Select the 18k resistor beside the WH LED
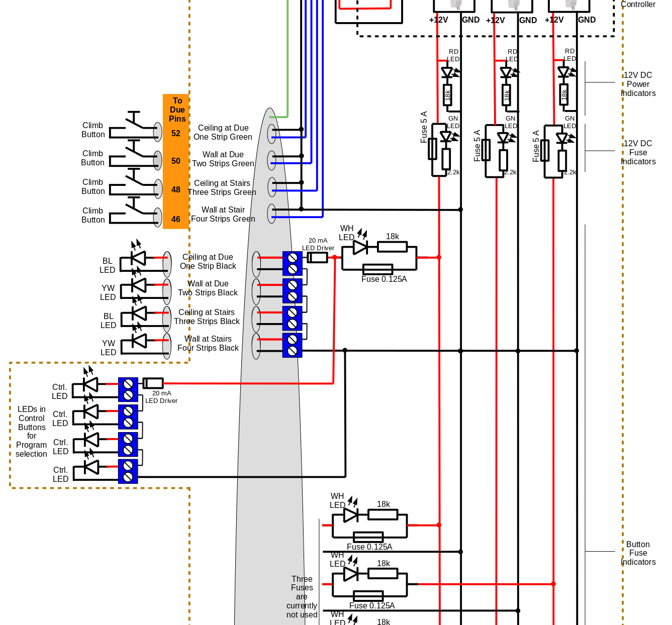 393,246
